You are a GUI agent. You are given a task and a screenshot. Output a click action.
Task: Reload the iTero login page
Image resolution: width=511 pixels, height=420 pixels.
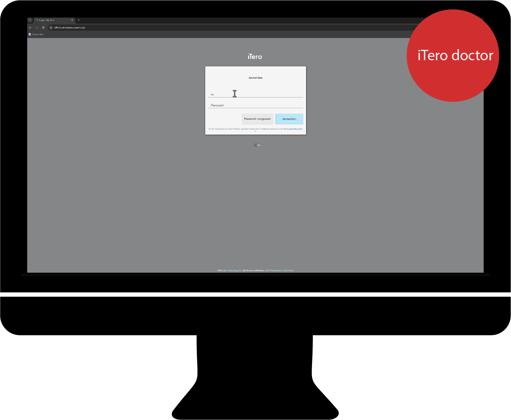tap(43, 28)
